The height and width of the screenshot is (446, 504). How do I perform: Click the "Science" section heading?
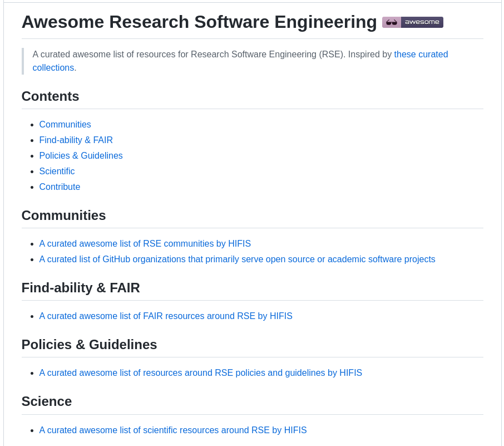(46, 401)
